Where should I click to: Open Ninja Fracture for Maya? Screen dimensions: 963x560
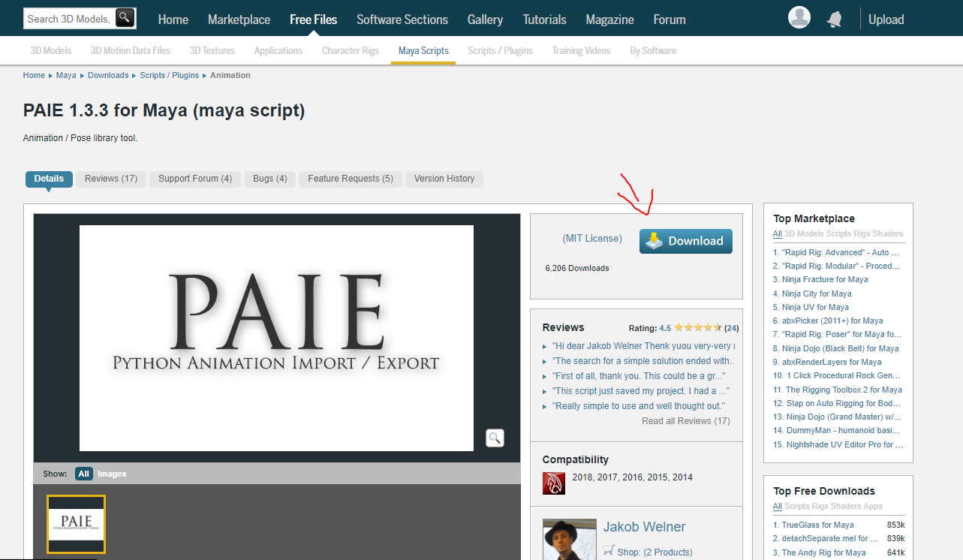825,279
